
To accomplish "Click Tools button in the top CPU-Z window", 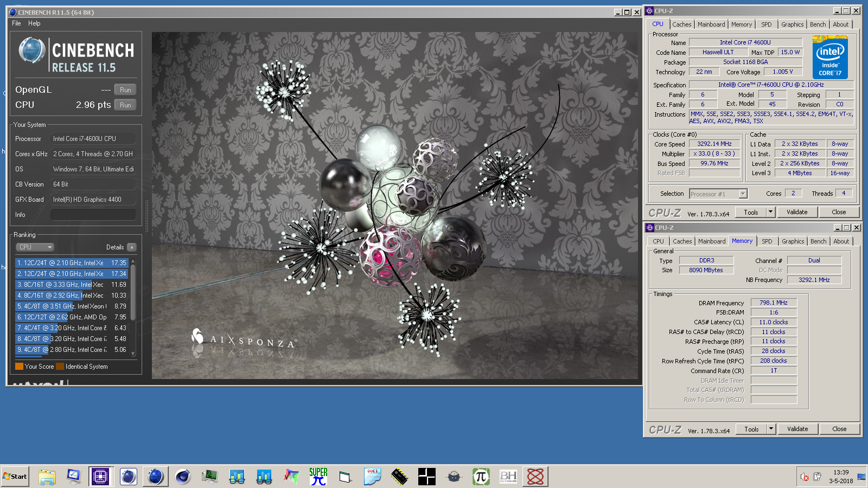I will [x=751, y=212].
